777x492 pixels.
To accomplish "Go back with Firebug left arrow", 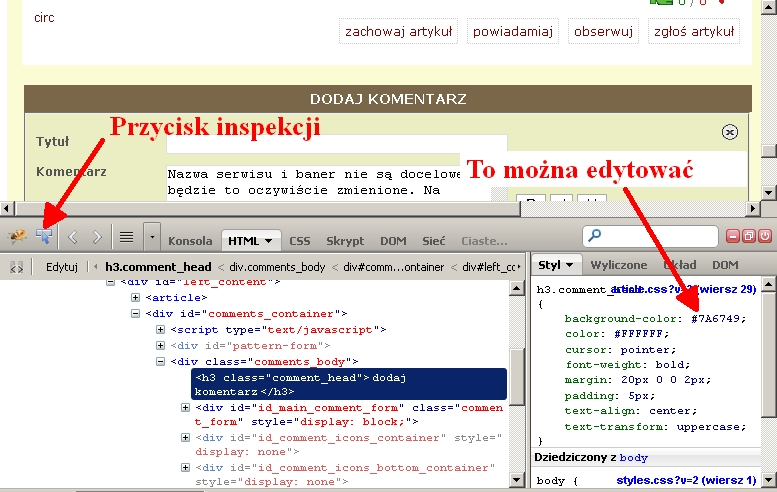I will point(73,237).
